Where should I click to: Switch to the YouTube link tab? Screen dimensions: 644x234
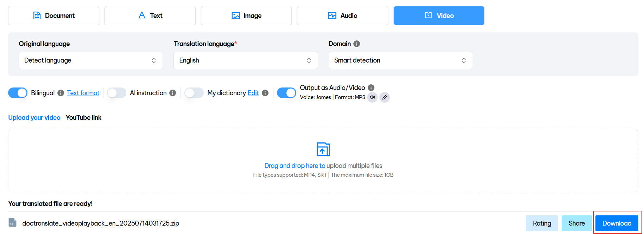coord(83,118)
